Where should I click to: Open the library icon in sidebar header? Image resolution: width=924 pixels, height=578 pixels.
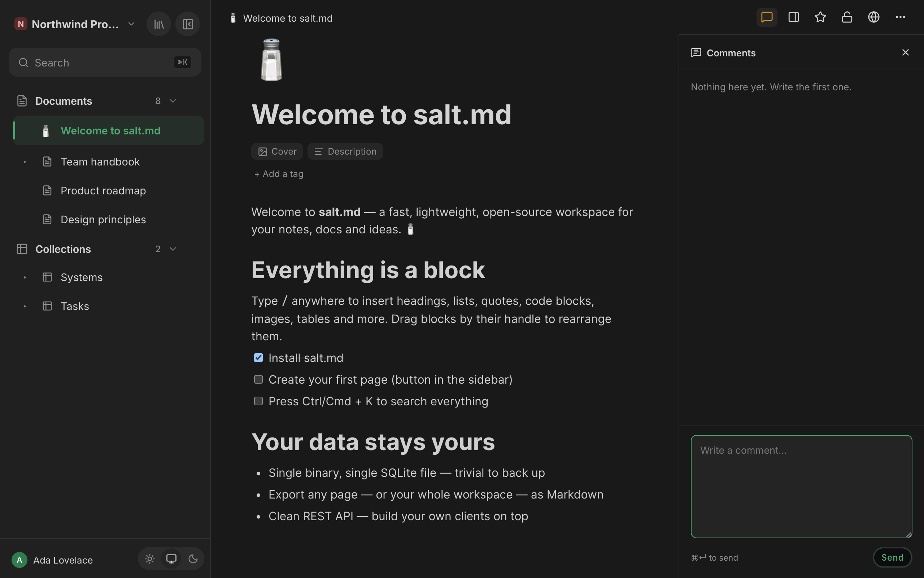coord(159,24)
